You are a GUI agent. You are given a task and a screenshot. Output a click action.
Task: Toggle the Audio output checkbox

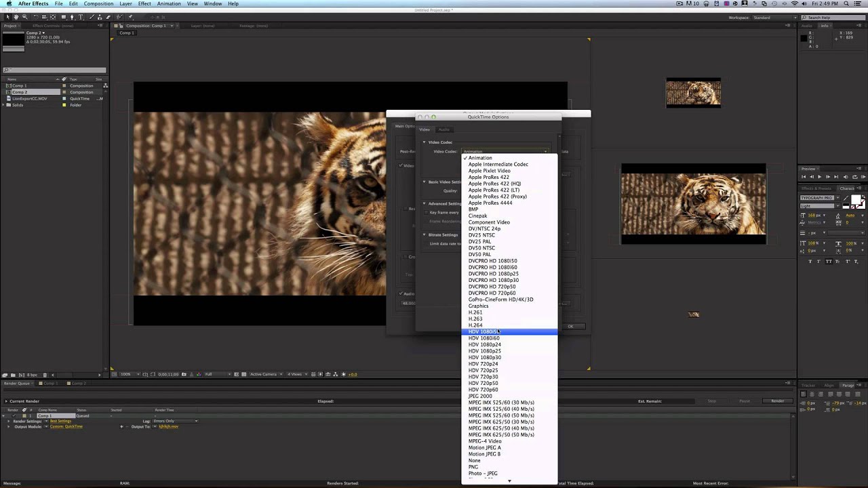(400, 293)
